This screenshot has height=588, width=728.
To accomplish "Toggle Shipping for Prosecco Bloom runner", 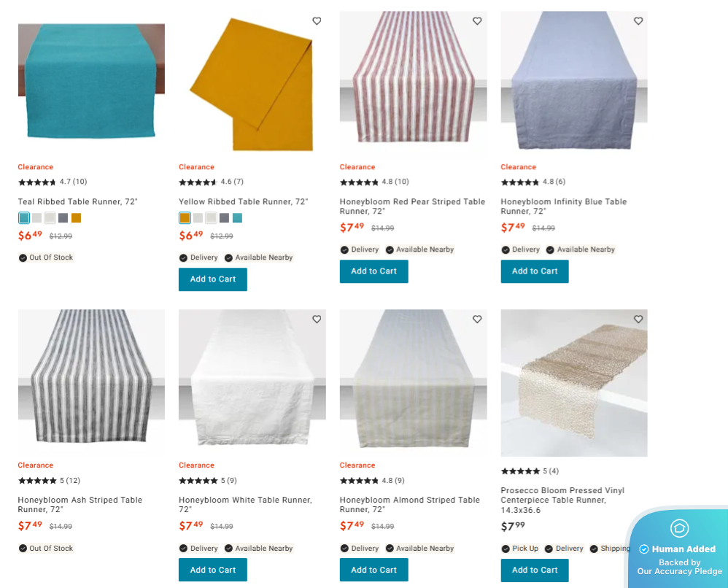I will point(595,548).
